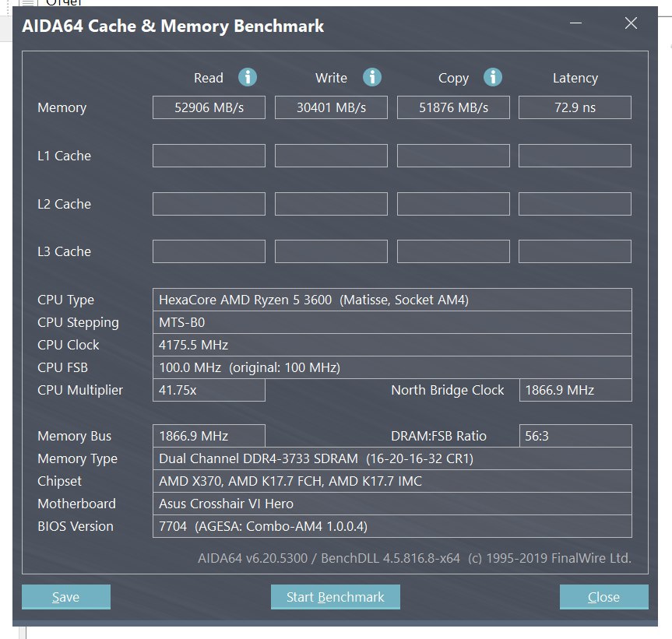Click the Latency column header
The height and width of the screenshot is (639, 672).
[575, 78]
